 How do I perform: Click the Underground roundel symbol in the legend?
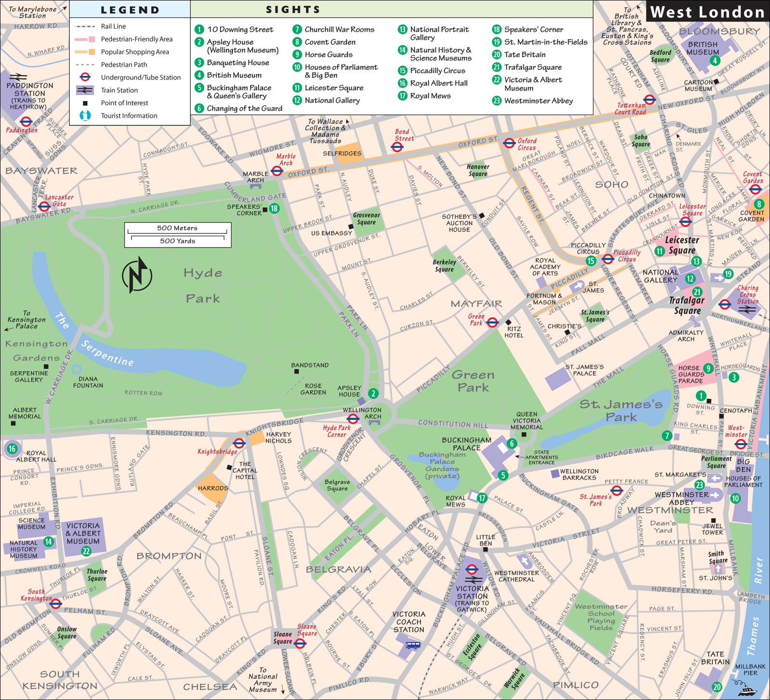(x=85, y=77)
